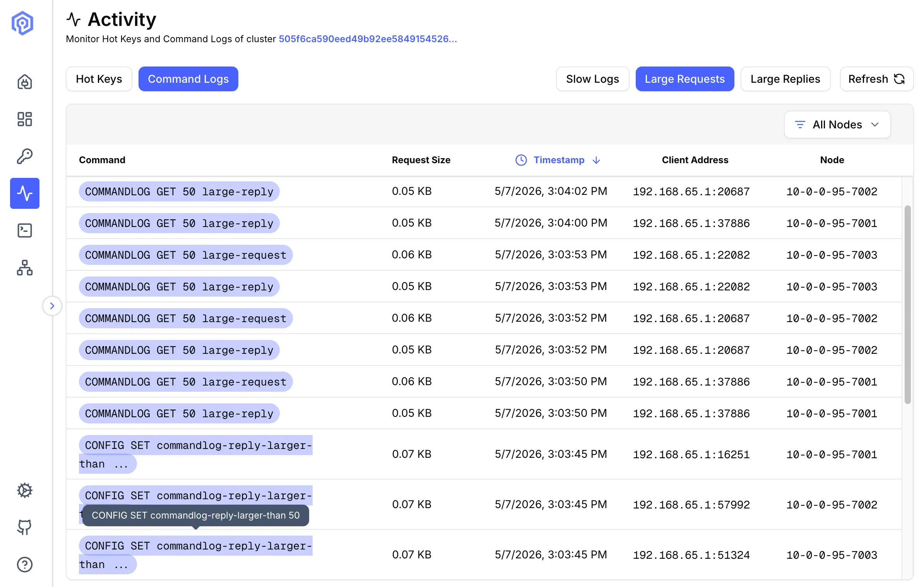Image resolution: width=924 pixels, height=587 pixels.
Task: Open the All Nodes dropdown chevron
Action: click(x=875, y=125)
